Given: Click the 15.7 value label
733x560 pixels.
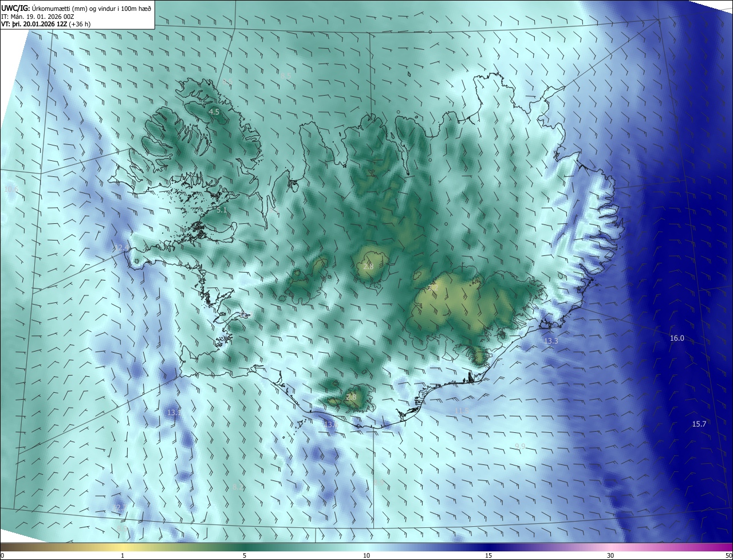Looking at the screenshot, I should point(699,424).
